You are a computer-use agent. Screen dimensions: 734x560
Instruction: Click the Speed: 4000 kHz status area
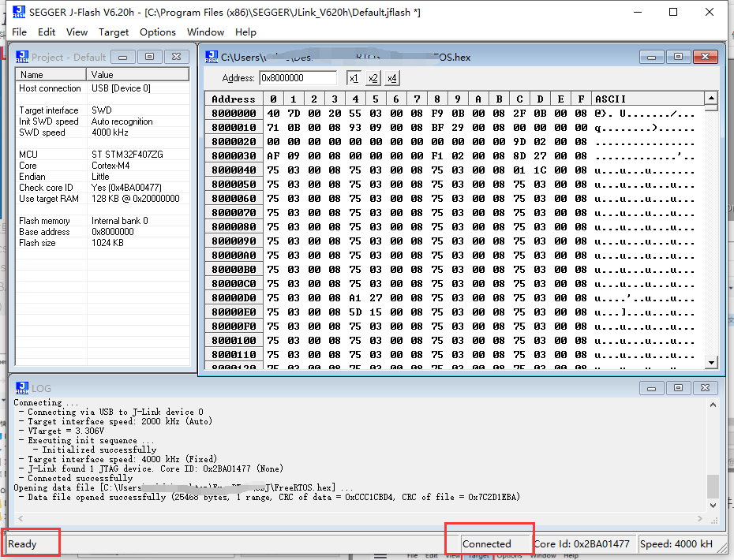680,543
